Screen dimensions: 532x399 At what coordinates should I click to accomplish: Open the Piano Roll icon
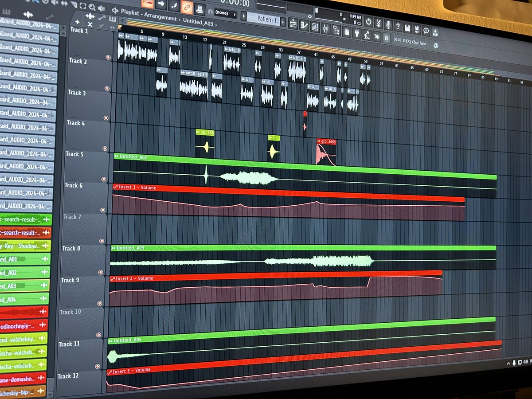[x=304, y=25]
